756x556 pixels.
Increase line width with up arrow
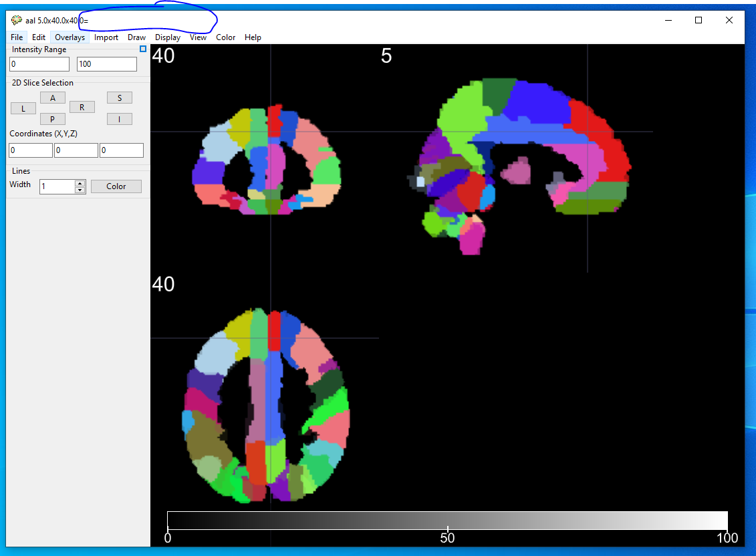(80, 183)
